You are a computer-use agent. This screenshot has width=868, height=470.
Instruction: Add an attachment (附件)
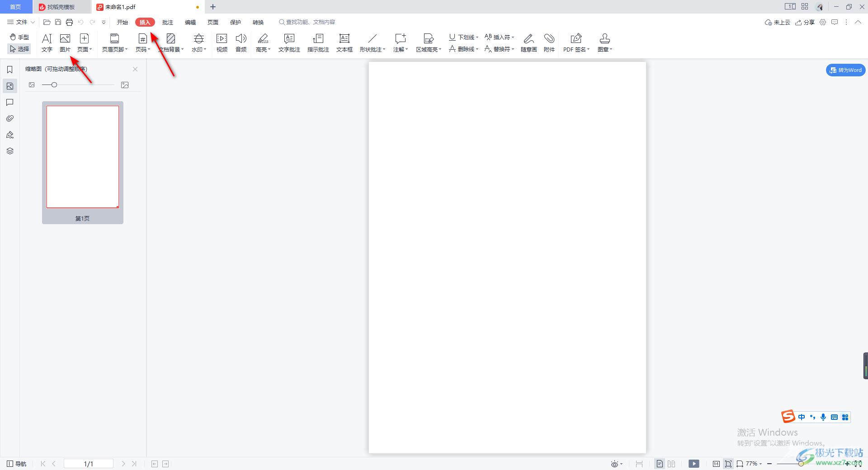tap(549, 43)
